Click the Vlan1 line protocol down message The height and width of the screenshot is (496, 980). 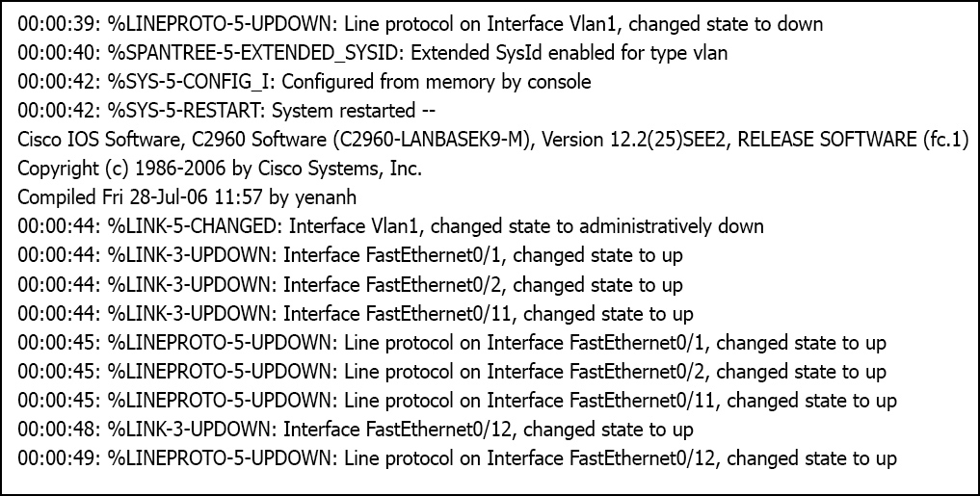tap(420, 24)
